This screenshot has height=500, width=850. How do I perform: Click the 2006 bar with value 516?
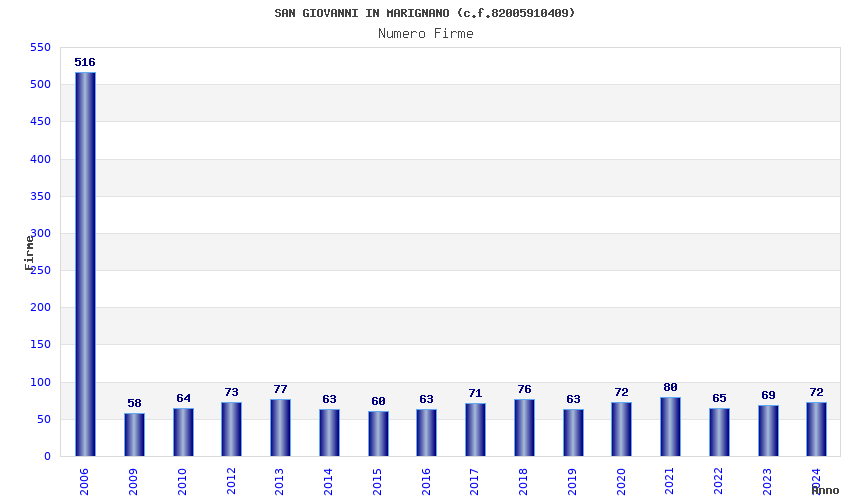coord(85,264)
